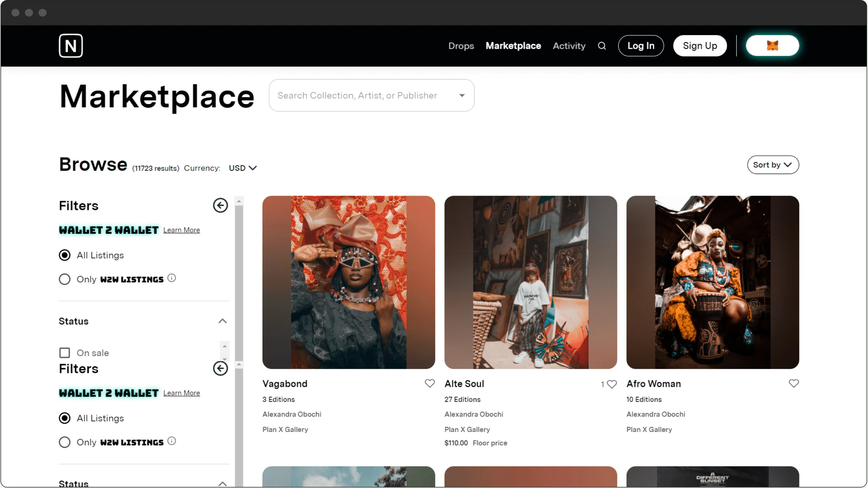The height and width of the screenshot is (488, 868).
Task: Click the Learn More link next to Wallet 2 Wallet
Action: (x=182, y=230)
